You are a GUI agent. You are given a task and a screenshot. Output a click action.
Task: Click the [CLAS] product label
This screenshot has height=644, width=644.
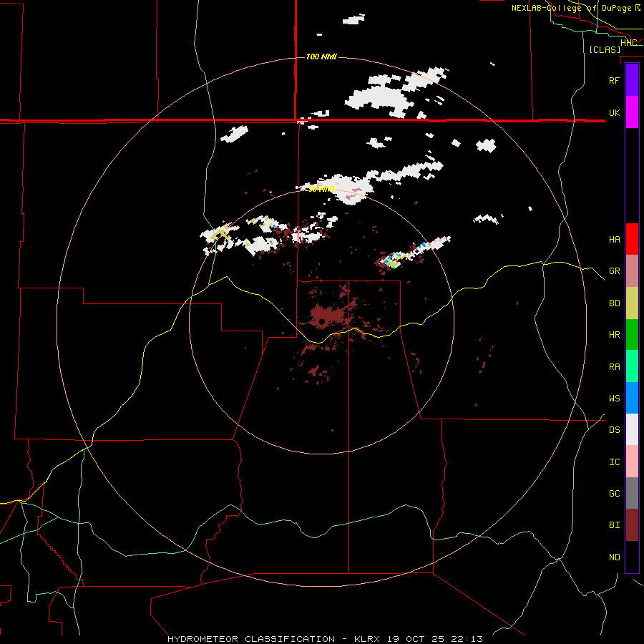(605, 49)
